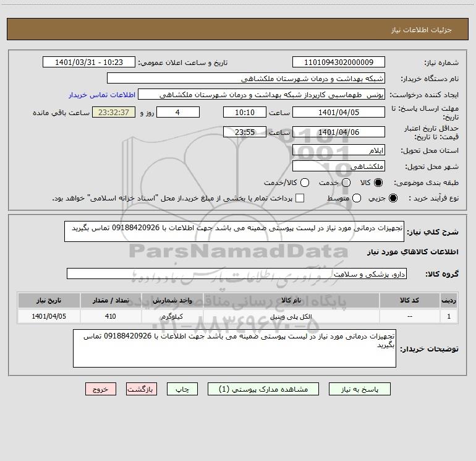The width and height of the screenshot is (476, 461).
Task: Click the response deadline date 1401/04/05 field
Action: pyautogui.click(x=339, y=112)
